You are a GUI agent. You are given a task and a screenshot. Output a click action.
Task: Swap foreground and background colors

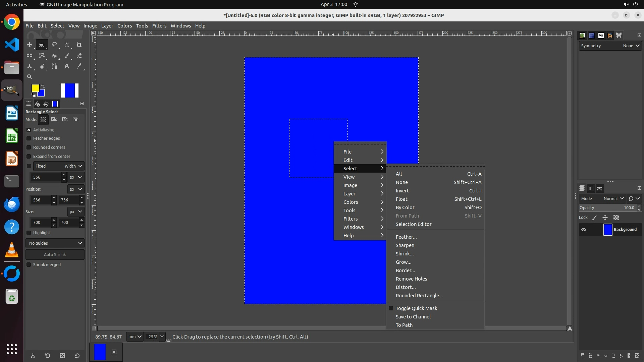(43, 86)
